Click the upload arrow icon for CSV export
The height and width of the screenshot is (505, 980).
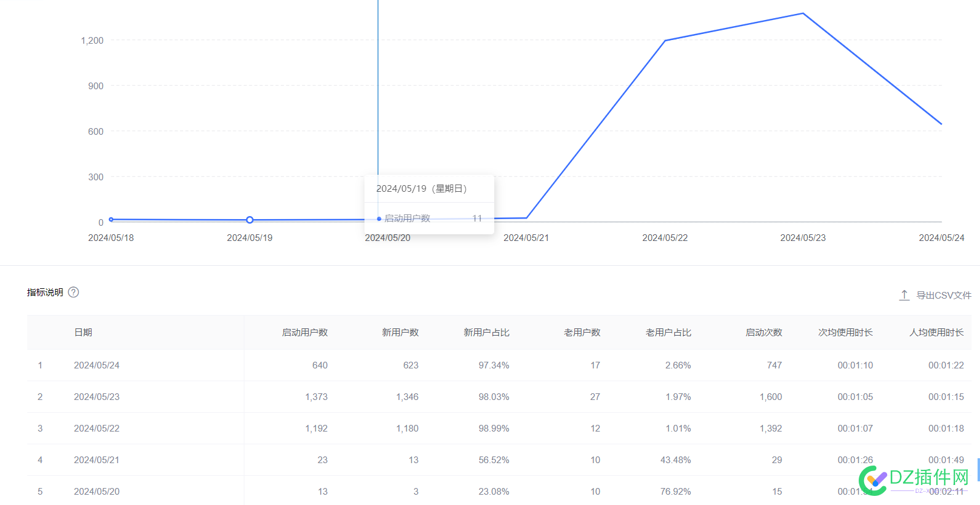click(x=904, y=295)
